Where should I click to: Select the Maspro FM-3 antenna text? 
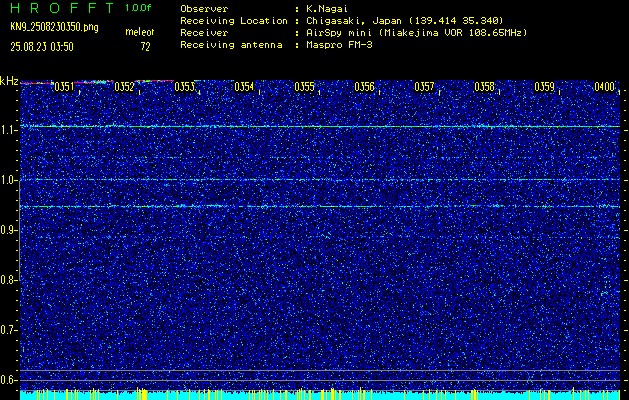(x=339, y=45)
